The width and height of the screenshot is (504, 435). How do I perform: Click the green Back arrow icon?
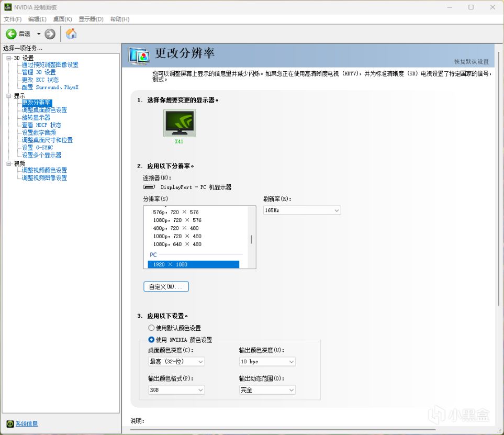coord(11,34)
